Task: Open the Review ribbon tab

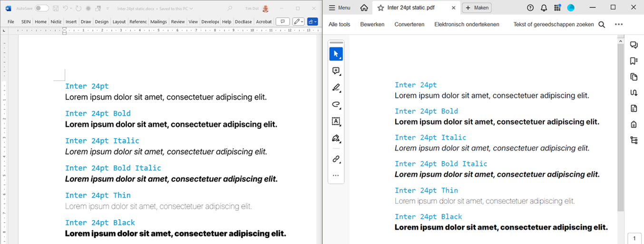Action: coord(178,21)
